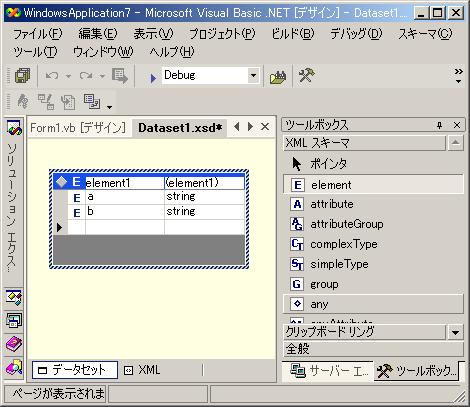Click the string type cell of row b
Image resolution: width=470 pixels, height=407 pixels.
click(204, 212)
